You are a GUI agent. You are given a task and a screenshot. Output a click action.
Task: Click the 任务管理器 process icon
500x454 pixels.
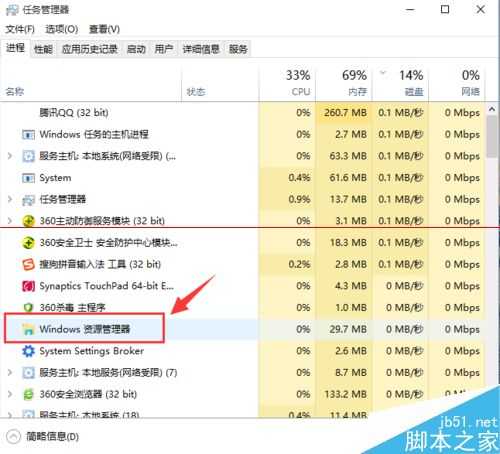tap(28, 200)
